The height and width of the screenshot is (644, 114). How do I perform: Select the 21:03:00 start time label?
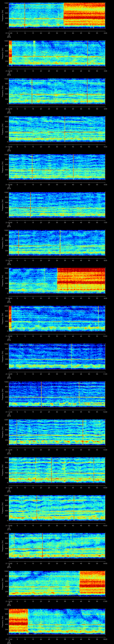point(9,109)
